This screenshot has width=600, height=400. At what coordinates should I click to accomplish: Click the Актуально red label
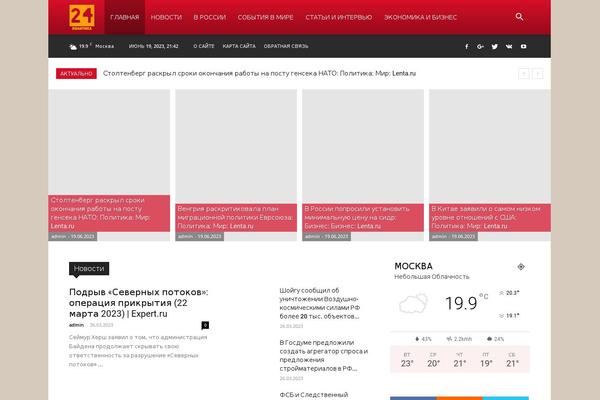[x=76, y=73]
